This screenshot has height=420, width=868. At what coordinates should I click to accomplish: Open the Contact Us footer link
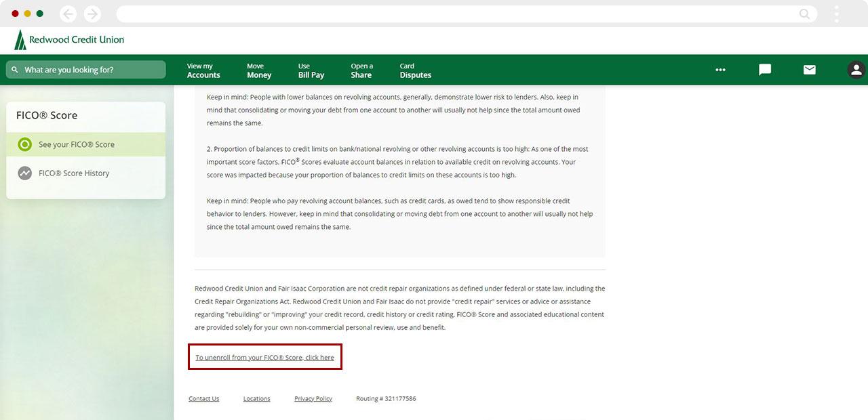pyautogui.click(x=203, y=399)
